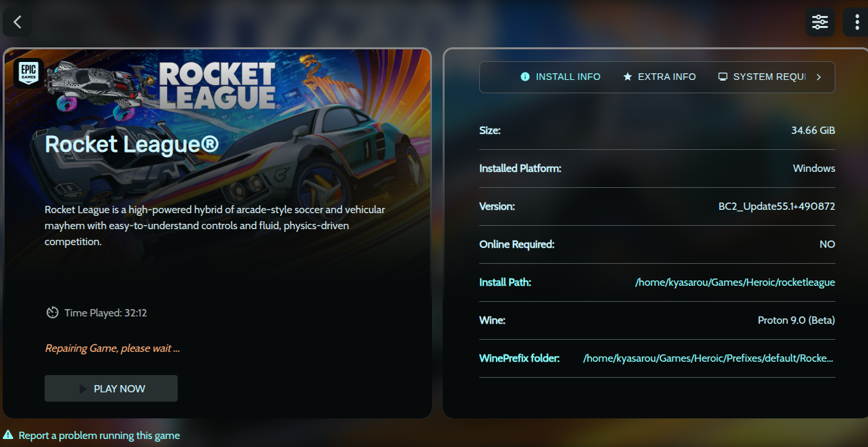Click the Time Played clock icon
The image size is (868, 447).
pyautogui.click(x=53, y=312)
